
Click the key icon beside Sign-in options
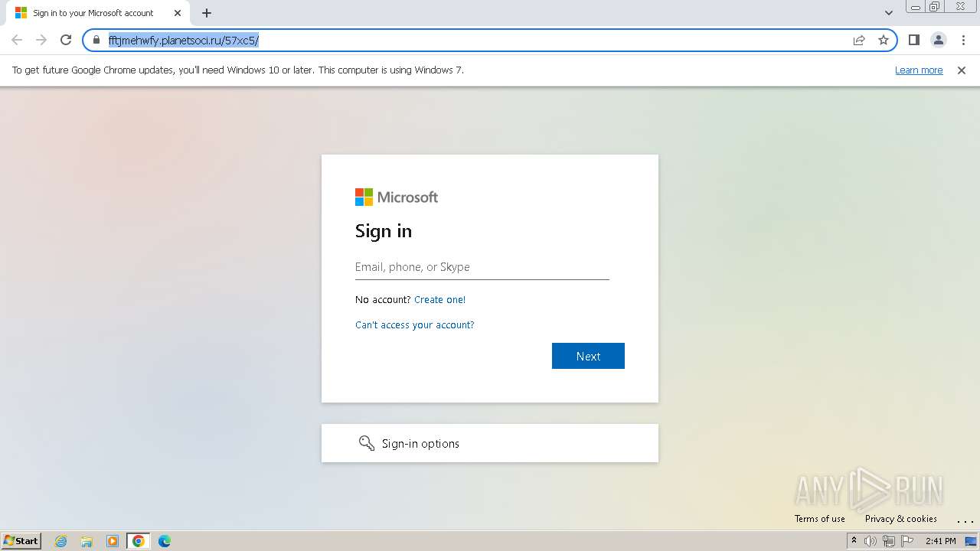click(x=367, y=443)
